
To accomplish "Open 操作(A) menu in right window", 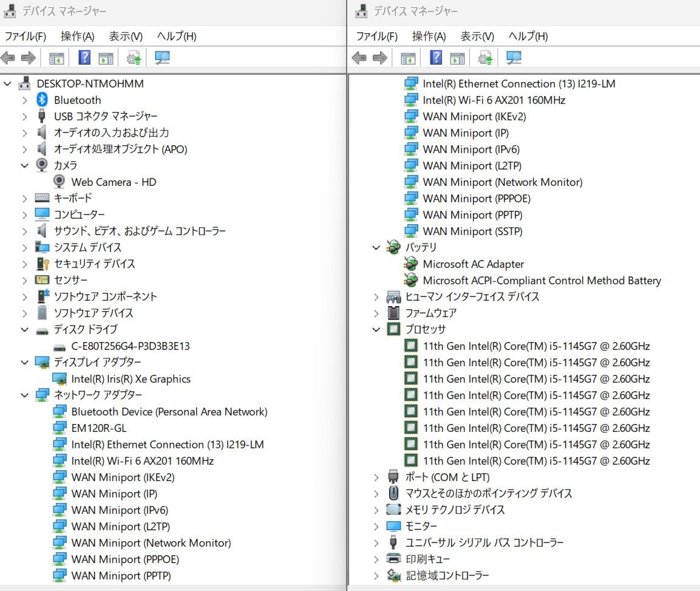I will point(429,36).
